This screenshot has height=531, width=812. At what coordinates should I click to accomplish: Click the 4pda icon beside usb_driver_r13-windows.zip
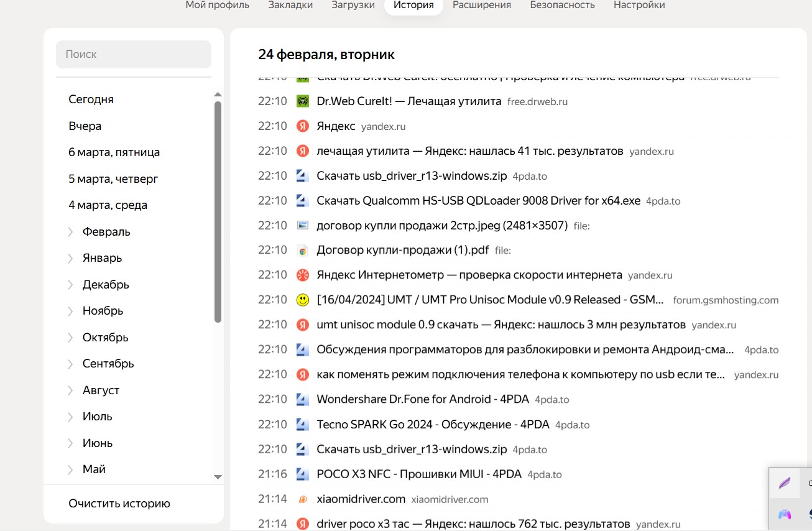pyautogui.click(x=303, y=175)
